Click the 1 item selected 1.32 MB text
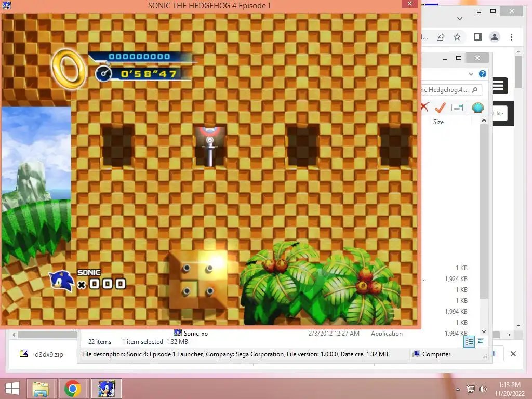The width and height of the screenshot is (532, 399). pyautogui.click(x=155, y=342)
